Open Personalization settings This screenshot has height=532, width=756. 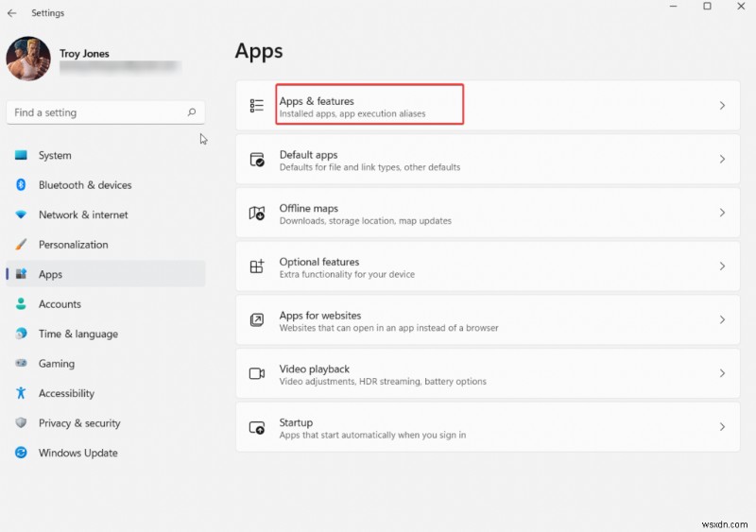(x=106, y=245)
